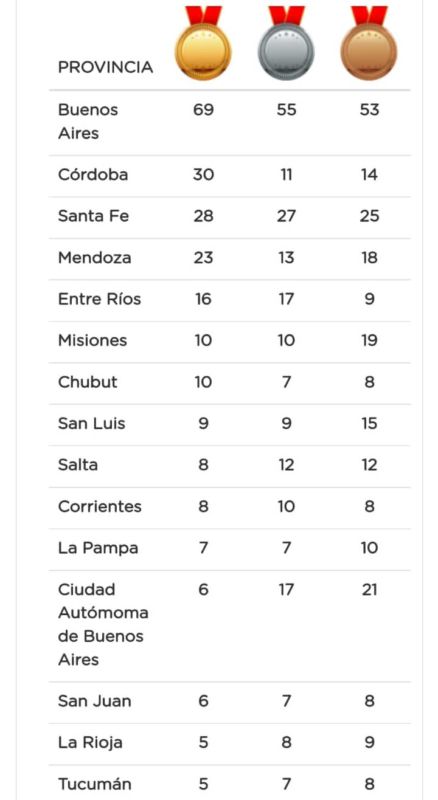438x800 pixels.
Task: Click the La Rioja row label
Action: [x=90, y=742]
